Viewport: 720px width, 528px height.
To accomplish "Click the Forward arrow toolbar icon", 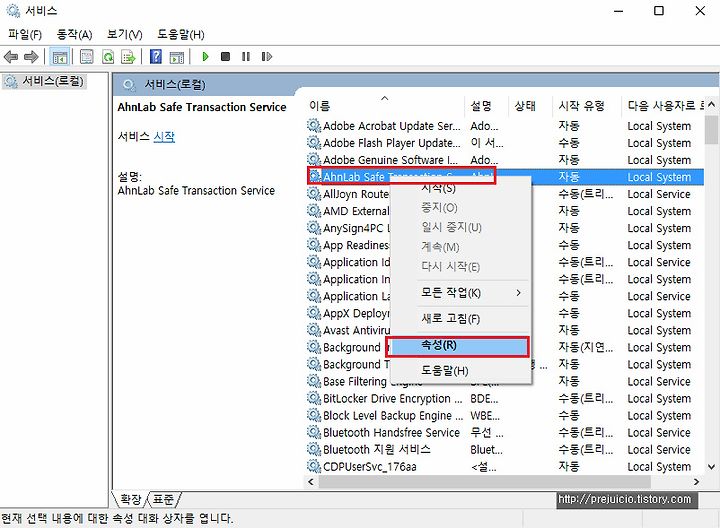I will 31,57.
